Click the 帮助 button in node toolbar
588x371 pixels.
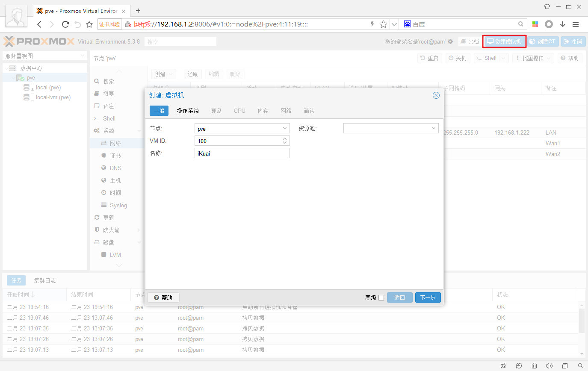(x=570, y=58)
